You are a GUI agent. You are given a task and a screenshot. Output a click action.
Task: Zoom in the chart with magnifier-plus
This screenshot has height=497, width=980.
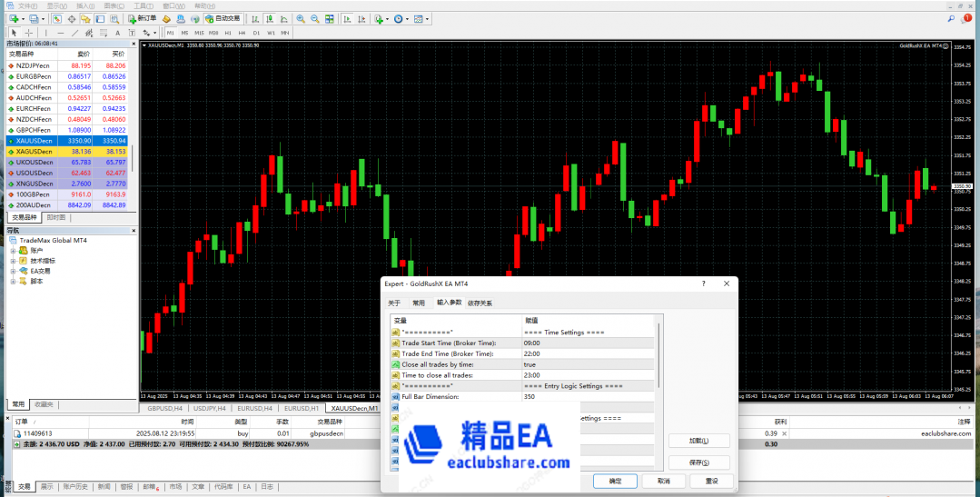tap(301, 19)
